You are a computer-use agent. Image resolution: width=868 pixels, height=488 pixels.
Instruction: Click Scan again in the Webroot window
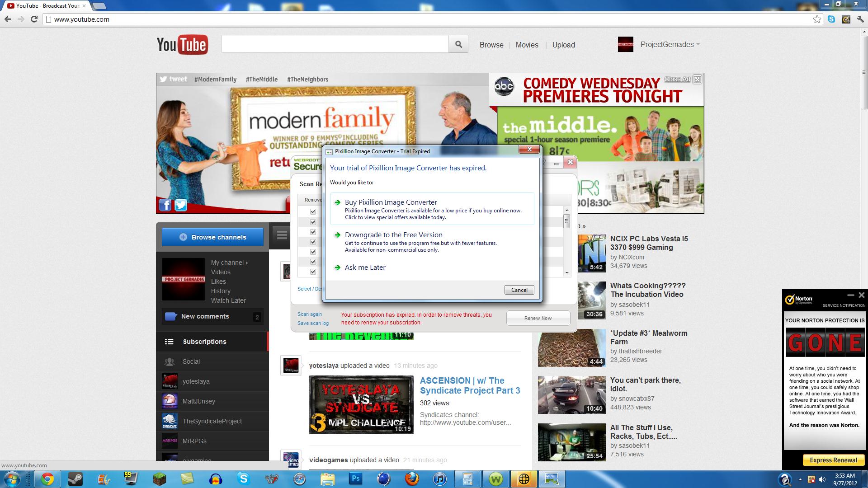click(x=310, y=314)
